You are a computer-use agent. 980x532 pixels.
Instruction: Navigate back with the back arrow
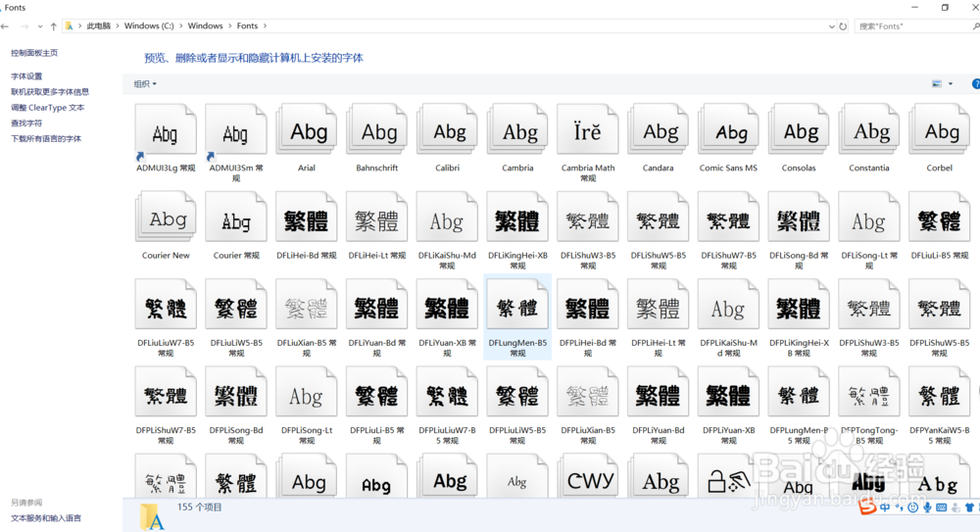pyautogui.click(x=6, y=26)
